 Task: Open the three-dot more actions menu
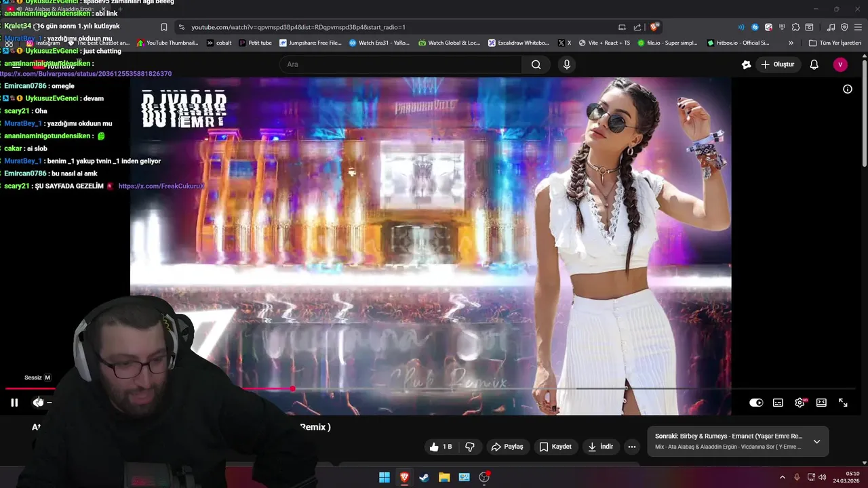632,447
